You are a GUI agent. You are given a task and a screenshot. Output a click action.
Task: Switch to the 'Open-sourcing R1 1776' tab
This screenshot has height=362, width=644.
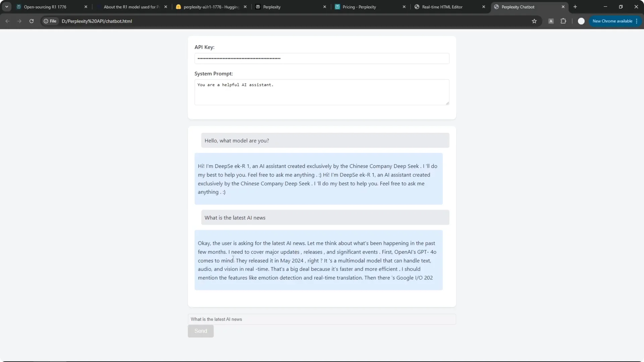[x=47, y=7]
